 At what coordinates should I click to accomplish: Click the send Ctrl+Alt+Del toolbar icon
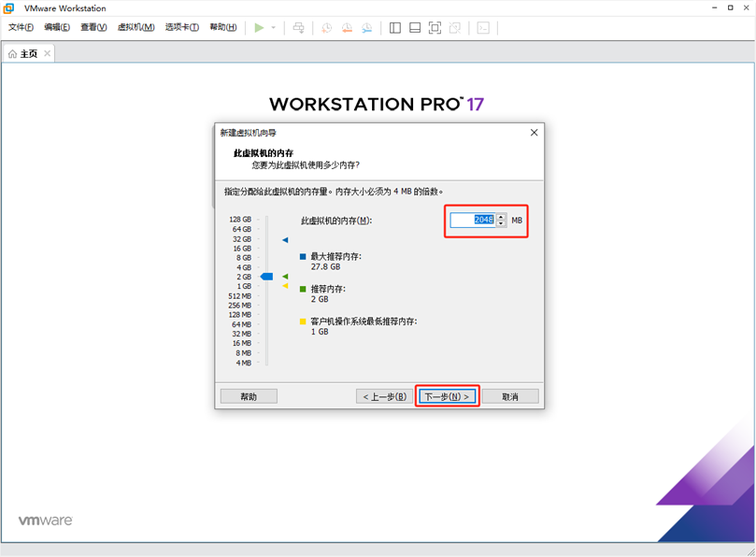pyautogui.click(x=298, y=27)
